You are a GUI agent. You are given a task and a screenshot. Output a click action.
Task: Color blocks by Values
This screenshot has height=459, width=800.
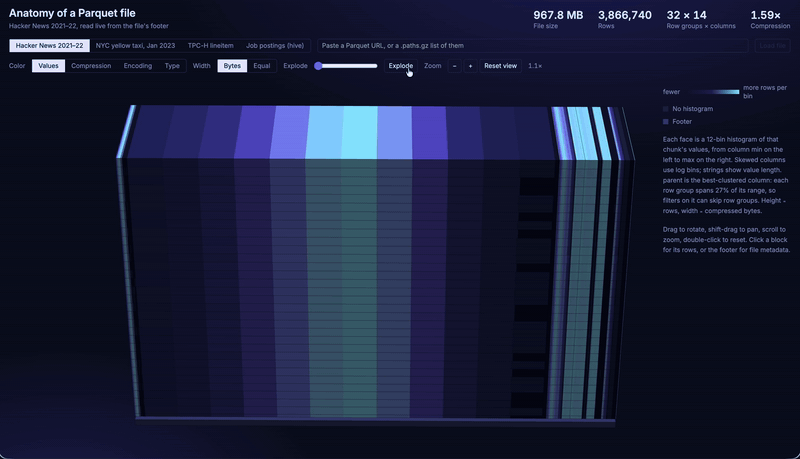[x=48, y=66]
